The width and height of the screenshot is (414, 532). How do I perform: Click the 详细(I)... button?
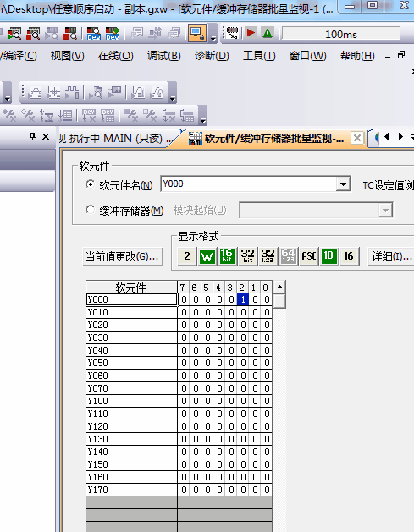pos(391,256)
